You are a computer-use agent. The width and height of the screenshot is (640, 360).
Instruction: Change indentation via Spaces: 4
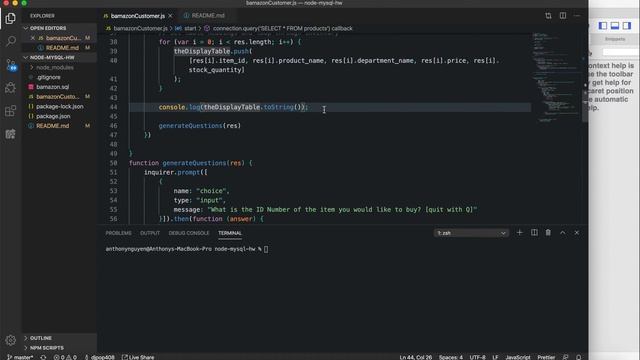point(451,357)
